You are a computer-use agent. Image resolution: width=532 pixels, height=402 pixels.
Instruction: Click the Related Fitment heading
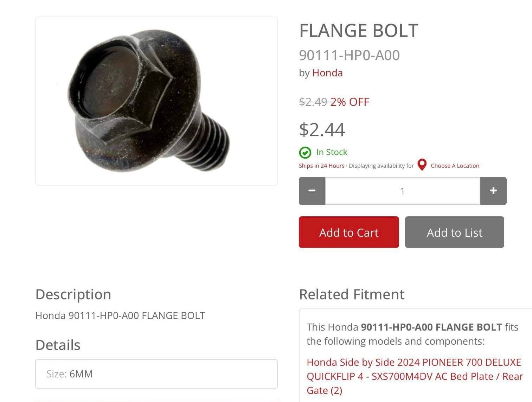tap(352, 294)
